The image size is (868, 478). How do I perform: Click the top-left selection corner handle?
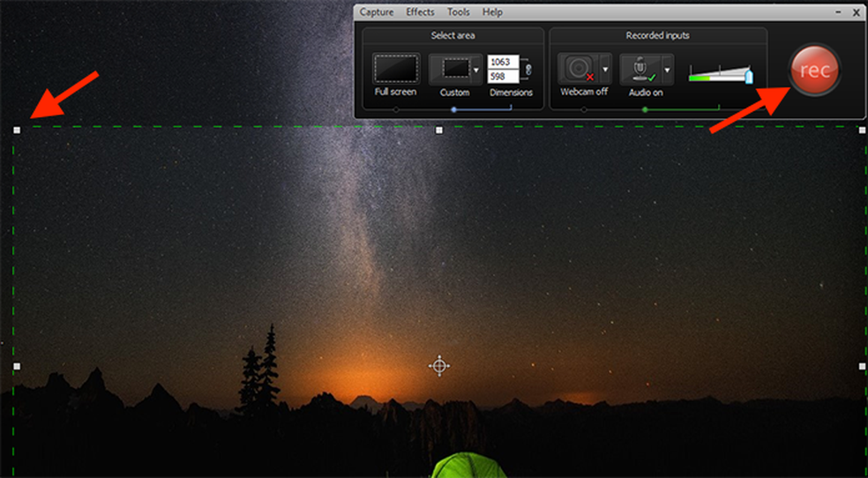[17, 130]
